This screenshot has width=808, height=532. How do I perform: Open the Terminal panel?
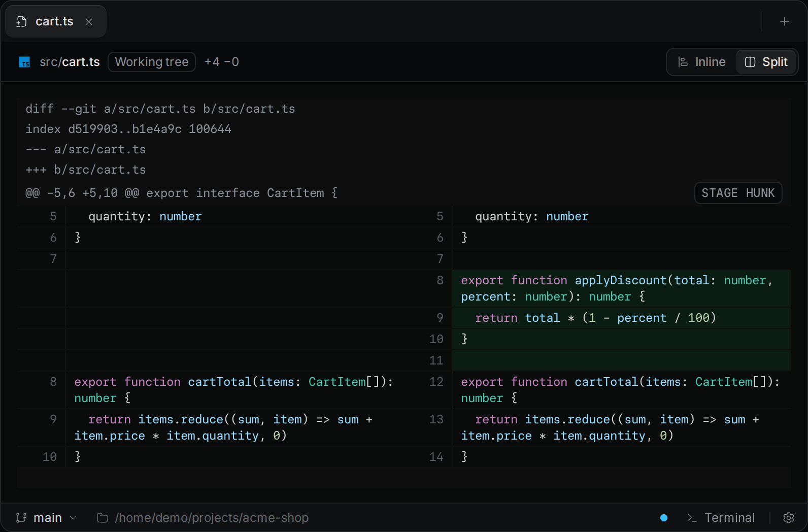coord(721,518)
